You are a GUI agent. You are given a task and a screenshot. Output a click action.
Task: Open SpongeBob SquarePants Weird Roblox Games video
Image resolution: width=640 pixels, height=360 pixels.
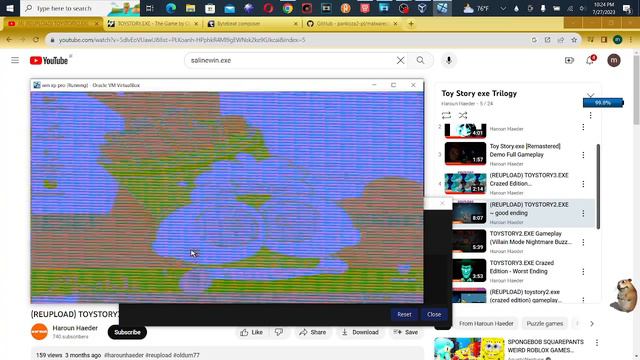tap(545, 346)
